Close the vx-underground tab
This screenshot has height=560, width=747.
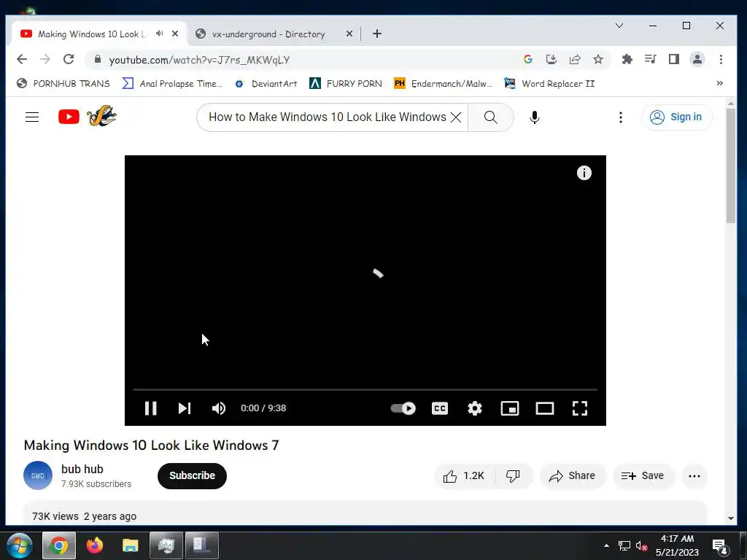pos(349,34)
